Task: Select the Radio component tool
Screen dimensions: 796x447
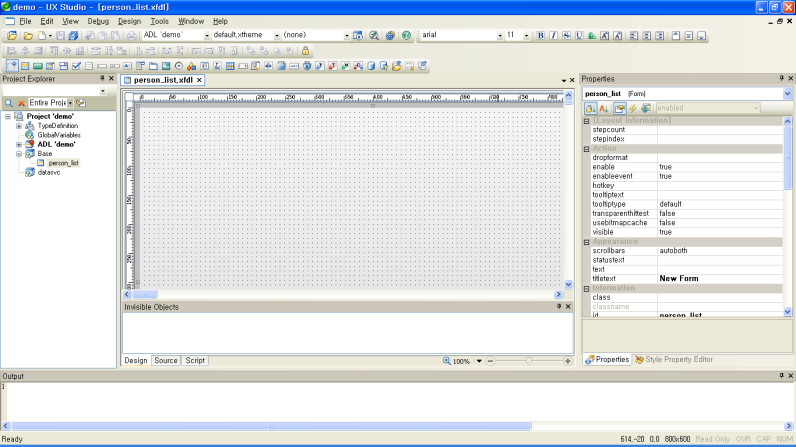Action: [x=179, y=66]
